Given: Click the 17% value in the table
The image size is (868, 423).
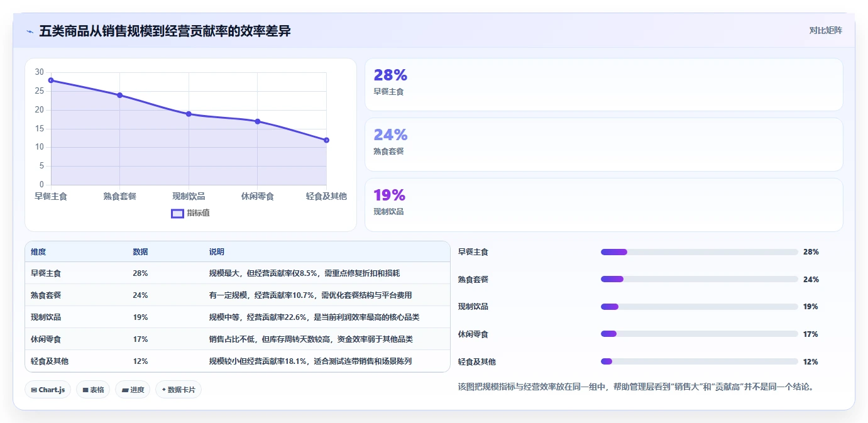Looking at the screenshot, I should pyautogui.click(x=140, y=339).
